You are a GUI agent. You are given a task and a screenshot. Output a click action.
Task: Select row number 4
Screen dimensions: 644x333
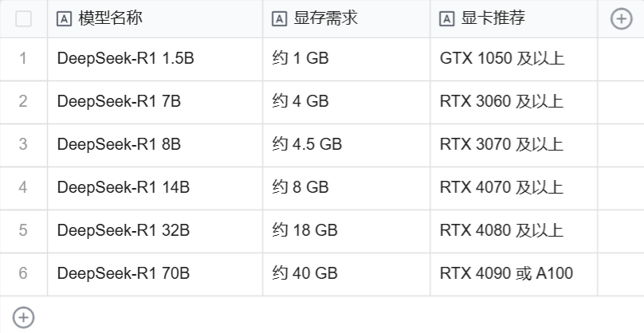(23, 187)
